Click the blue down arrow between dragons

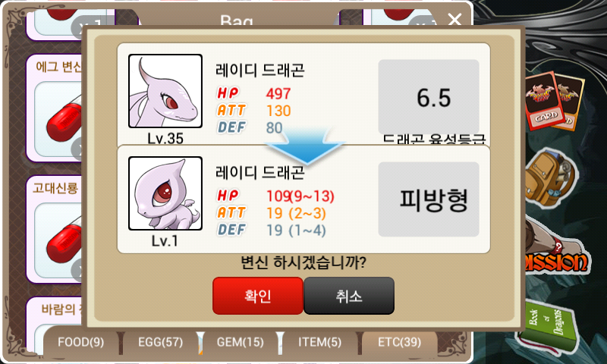tap(305, 146)
